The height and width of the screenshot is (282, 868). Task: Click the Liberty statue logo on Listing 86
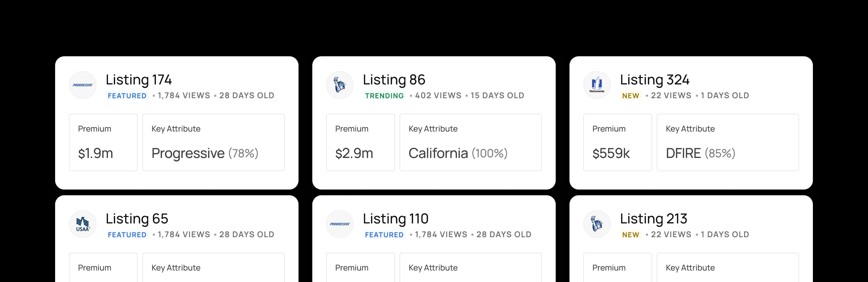click(x=340, y=85)
